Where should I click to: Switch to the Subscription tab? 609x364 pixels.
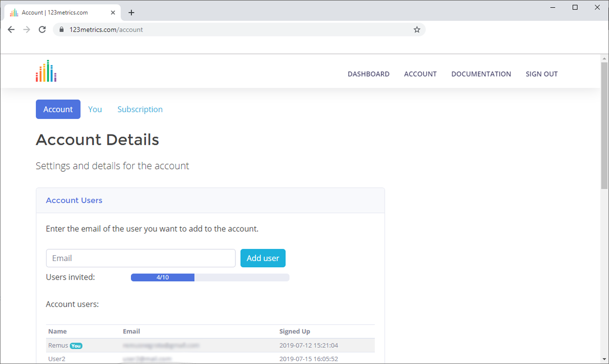point(140,109)
